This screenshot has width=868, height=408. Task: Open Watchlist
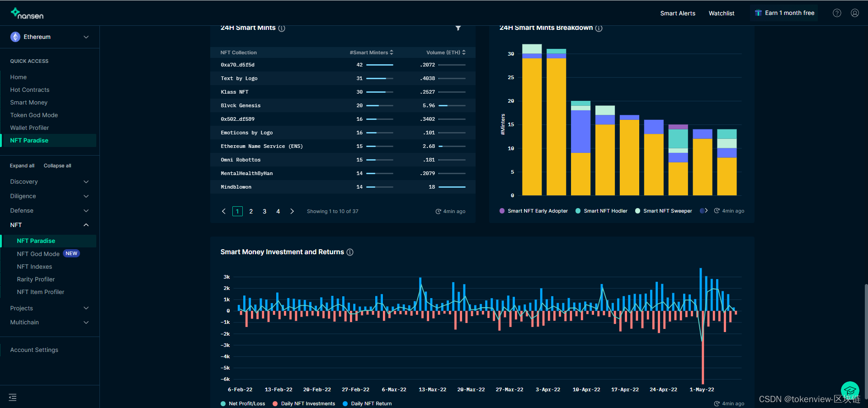(x=722, y=13)
